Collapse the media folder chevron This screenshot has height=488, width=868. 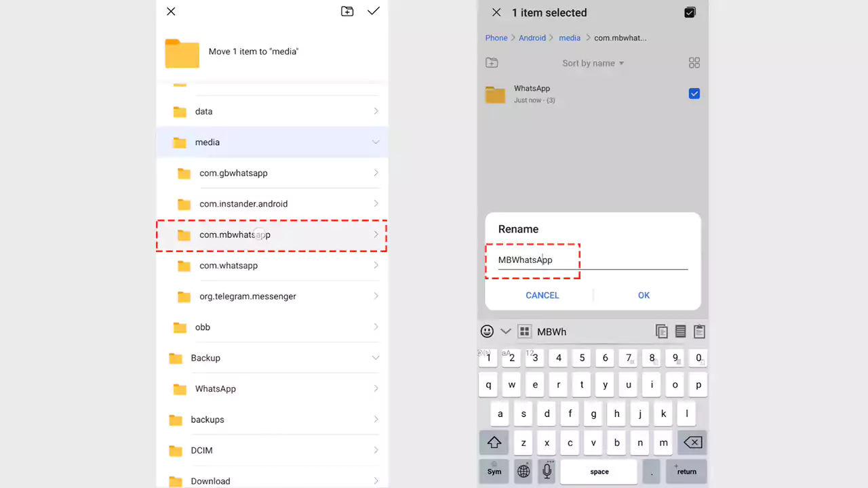376,142
